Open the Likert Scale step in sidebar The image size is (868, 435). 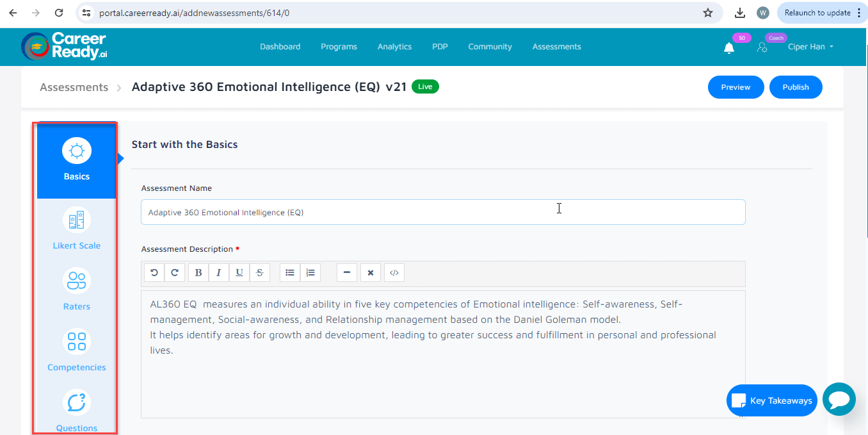click(x=77, y=229)
